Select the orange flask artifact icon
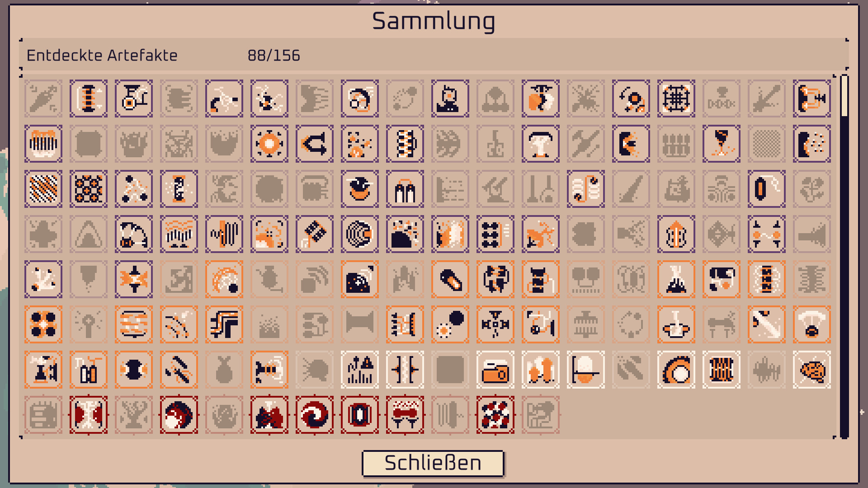This screenshot has width=868, height=488. point(676,279)
